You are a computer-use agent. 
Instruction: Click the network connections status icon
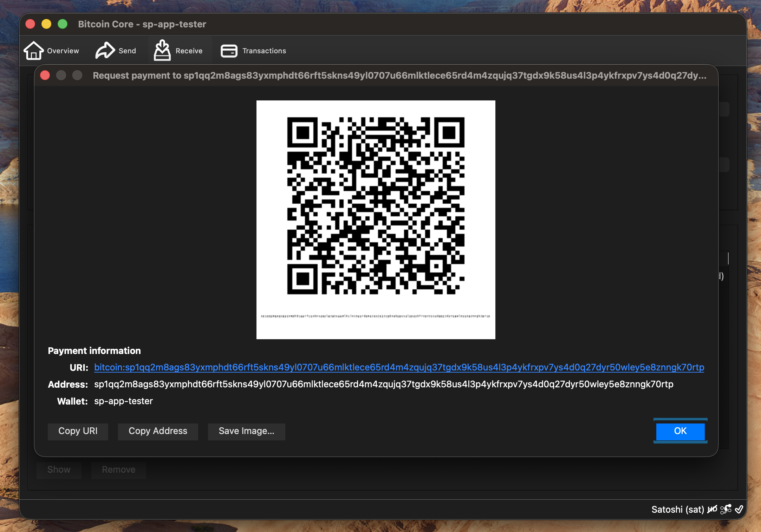coord(726,509)
